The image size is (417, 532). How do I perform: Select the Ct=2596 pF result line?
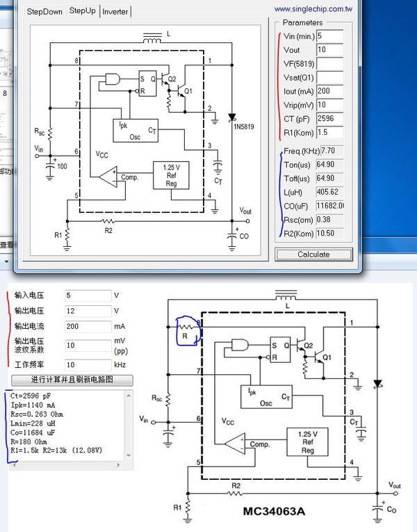coord(31,396)
